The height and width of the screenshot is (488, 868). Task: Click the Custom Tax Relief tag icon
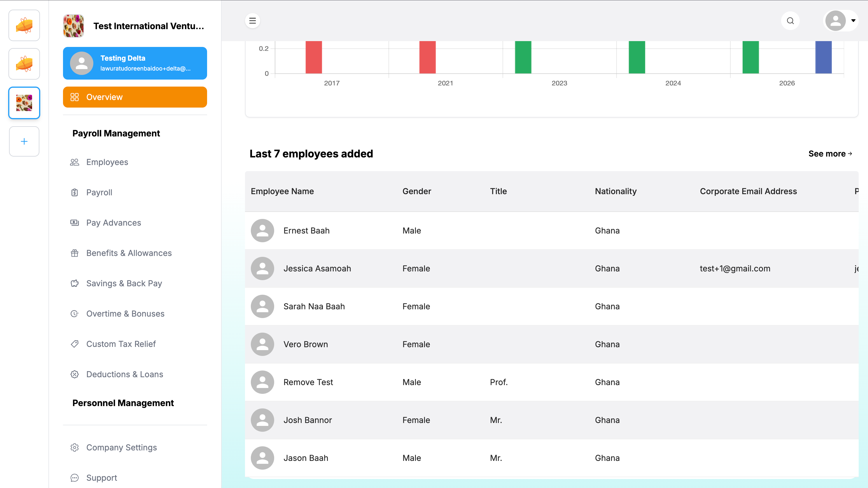[74, 344]
